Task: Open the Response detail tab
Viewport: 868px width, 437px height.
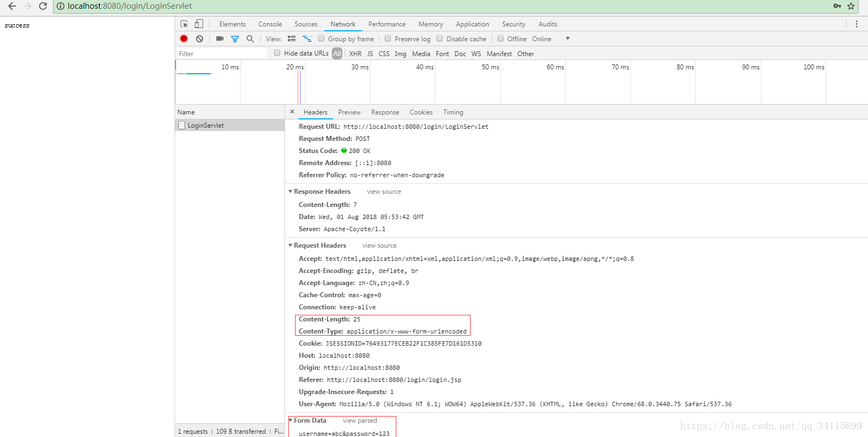Action: [x=385, y=112]
